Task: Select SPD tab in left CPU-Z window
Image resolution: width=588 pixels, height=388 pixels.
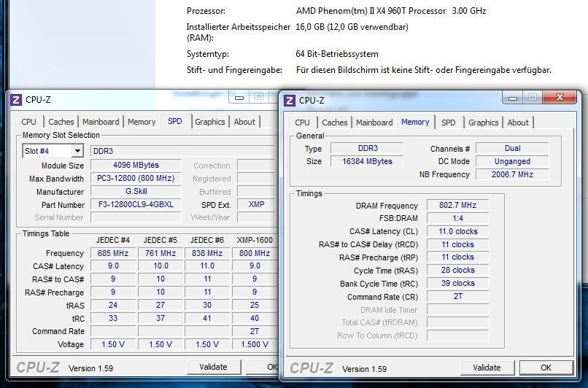Action: click(175, 121)
